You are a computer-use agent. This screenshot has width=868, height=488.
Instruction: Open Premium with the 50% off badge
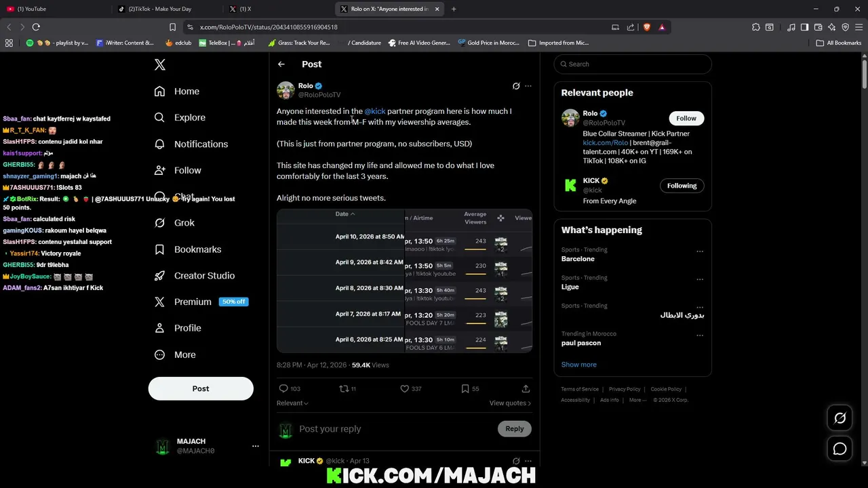click(201, 302)
